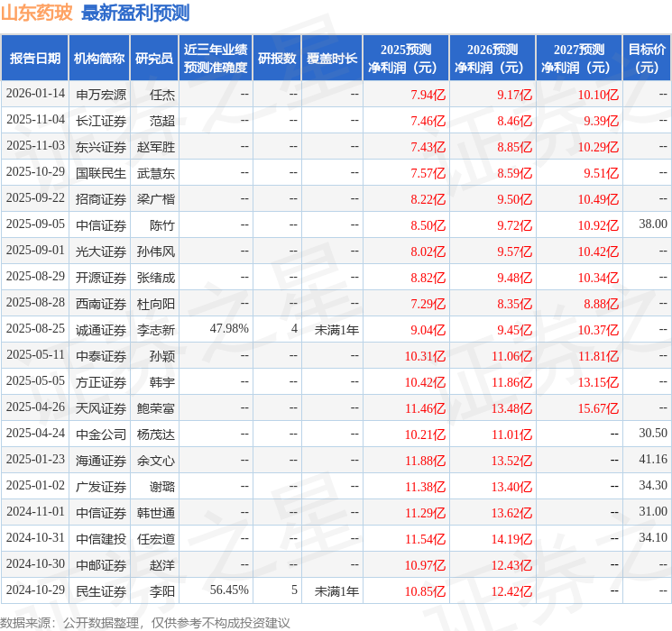Select institution 民生证券

tap(101, 590)
